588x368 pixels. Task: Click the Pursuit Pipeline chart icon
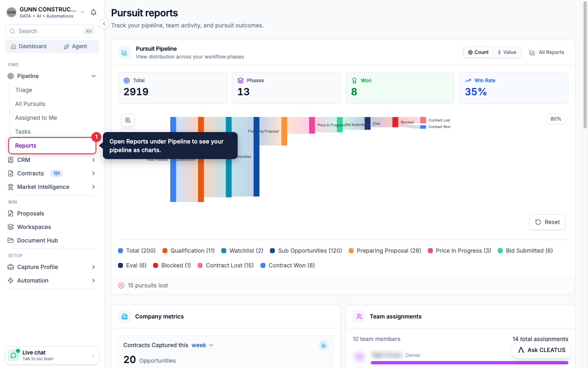[125, 52]
